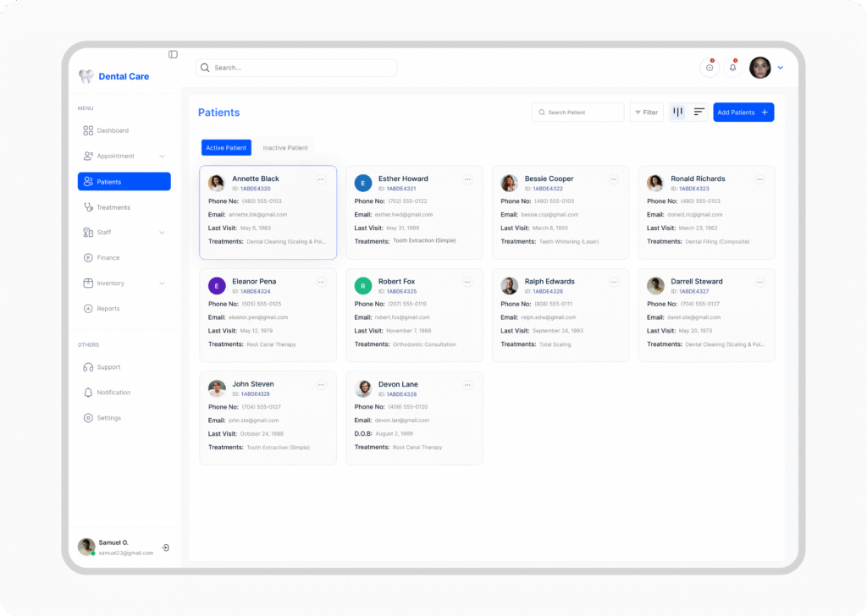Click the logout icon beside Samuel O.

tap(165, 547)
